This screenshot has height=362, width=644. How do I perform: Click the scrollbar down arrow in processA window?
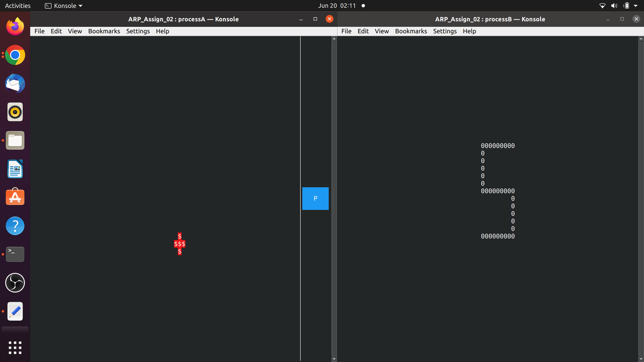click(334, 359)
